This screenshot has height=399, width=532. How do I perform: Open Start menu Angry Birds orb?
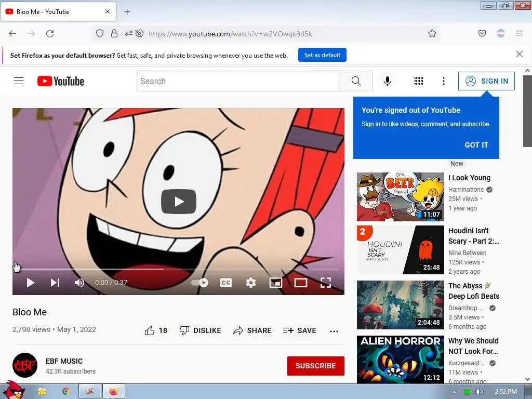14,390
